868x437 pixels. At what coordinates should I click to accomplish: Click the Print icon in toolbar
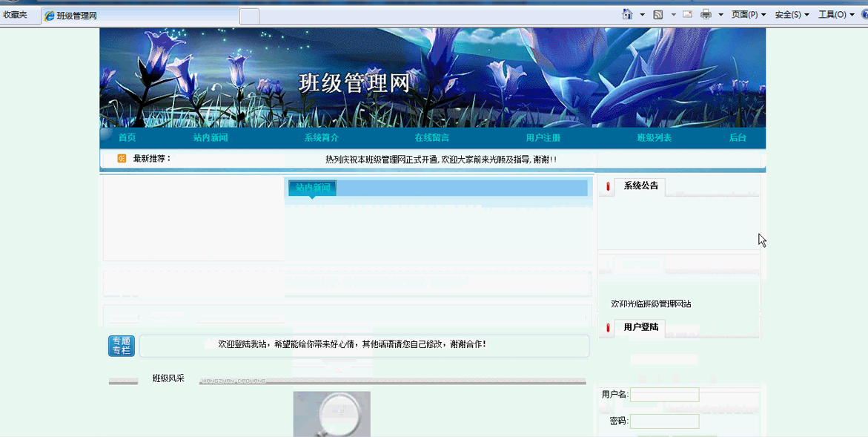pos(706,14)
